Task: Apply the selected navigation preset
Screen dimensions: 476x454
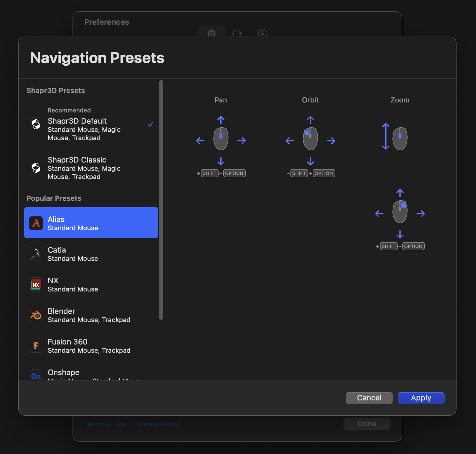Action: [421, 398]
